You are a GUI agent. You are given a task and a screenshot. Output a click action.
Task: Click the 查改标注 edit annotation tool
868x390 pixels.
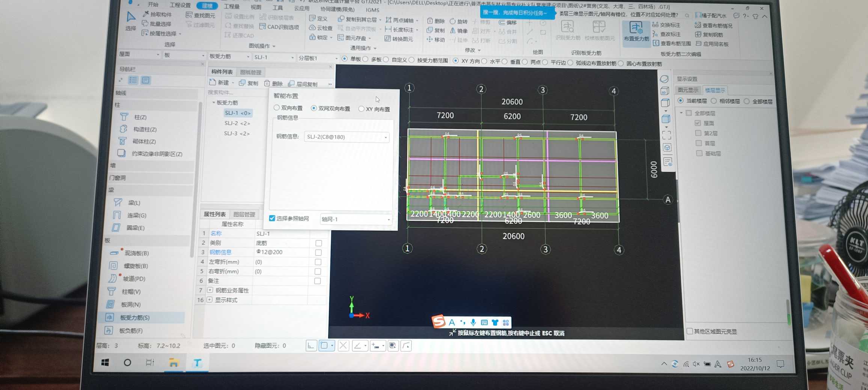pyautogui.click(x=666, y=34)
